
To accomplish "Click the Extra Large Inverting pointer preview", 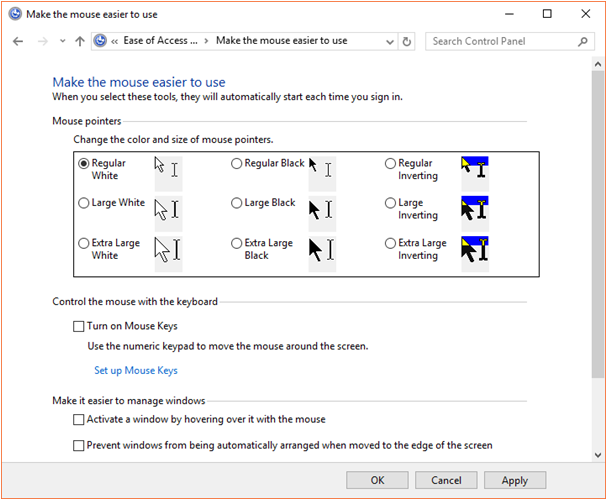I will (474, 249).
